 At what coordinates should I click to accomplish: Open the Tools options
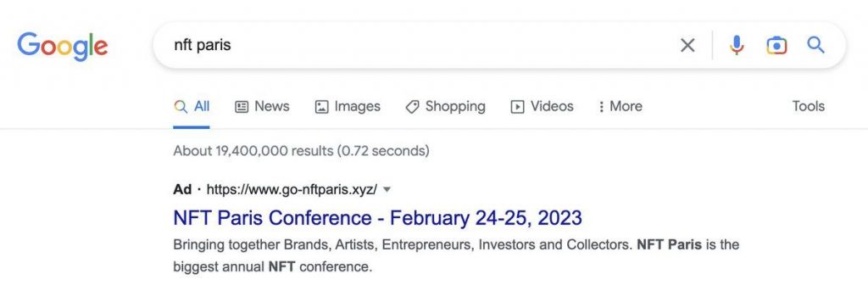[808, 106]
